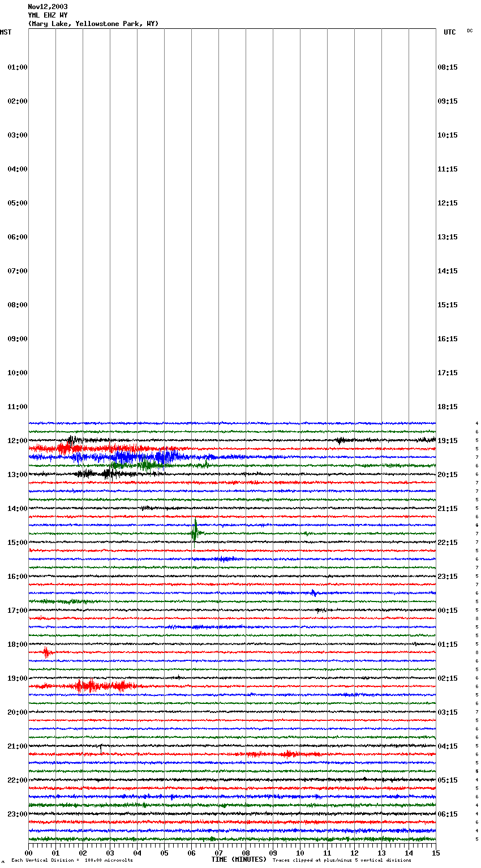The width and height of the screenshot is (481, 868).
Task: Click the MST time label "23:00"
Action: [18, 814]
